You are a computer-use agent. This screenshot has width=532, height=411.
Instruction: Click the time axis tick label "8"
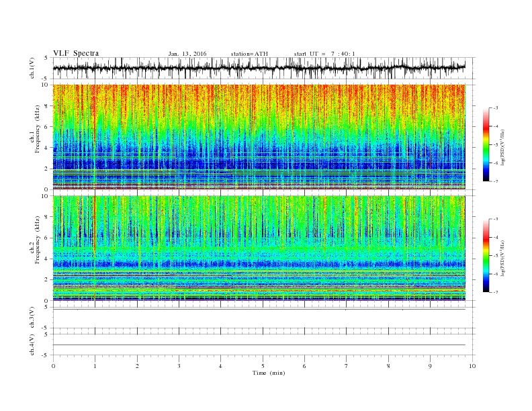pos(388,366)
